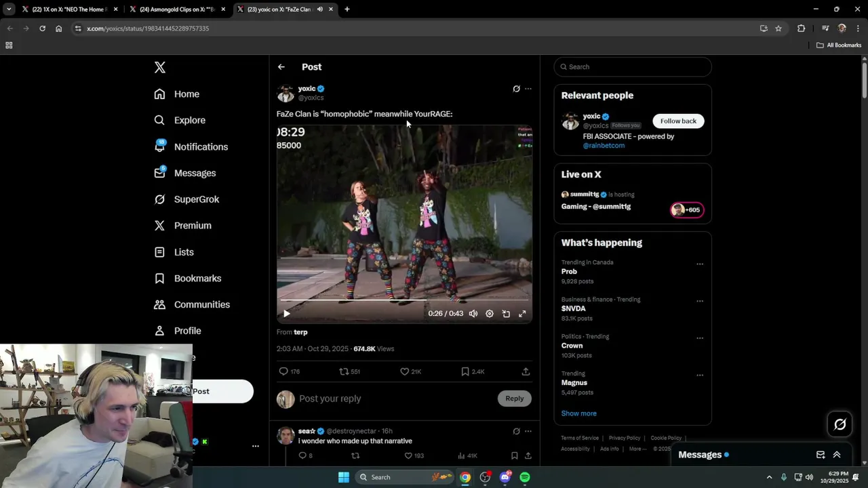Go back using the Post back arrow

coord(281,67)
